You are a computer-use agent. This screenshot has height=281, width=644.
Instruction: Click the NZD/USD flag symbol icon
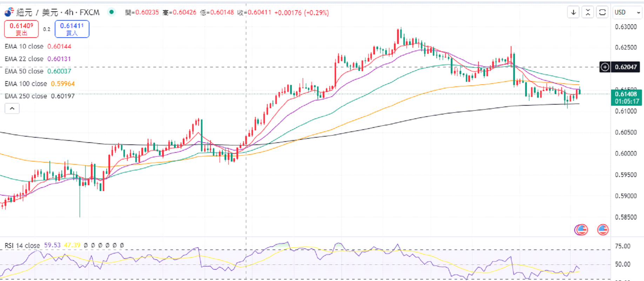pyautogui.click(x=9, y=12)
